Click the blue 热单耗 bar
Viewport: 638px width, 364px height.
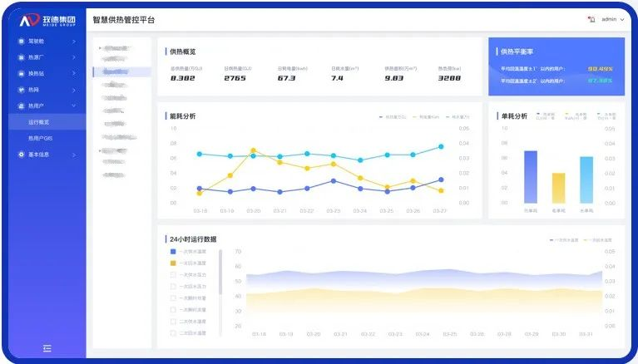pyautogui.click(x=531, y=177)
